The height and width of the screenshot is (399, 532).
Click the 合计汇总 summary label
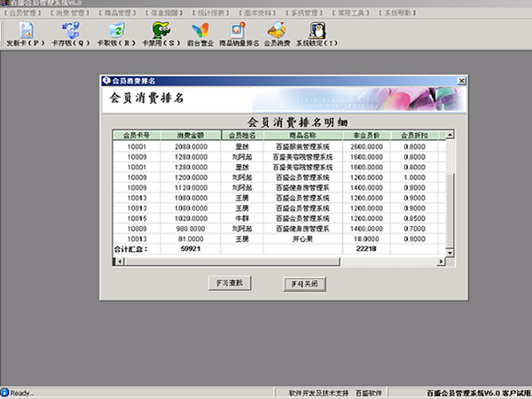click(130, 249)
